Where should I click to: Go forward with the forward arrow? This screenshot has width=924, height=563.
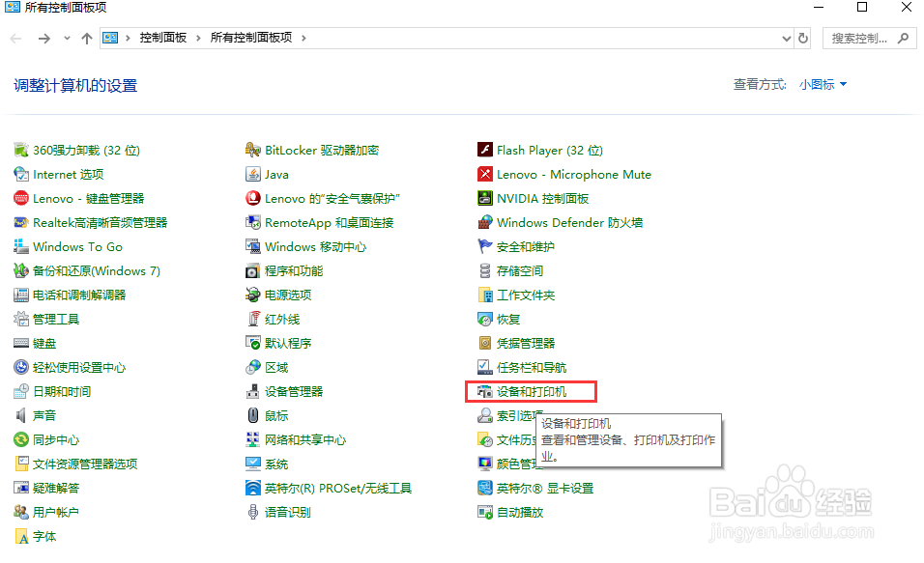pyautogui.click(x=44, y=39)
